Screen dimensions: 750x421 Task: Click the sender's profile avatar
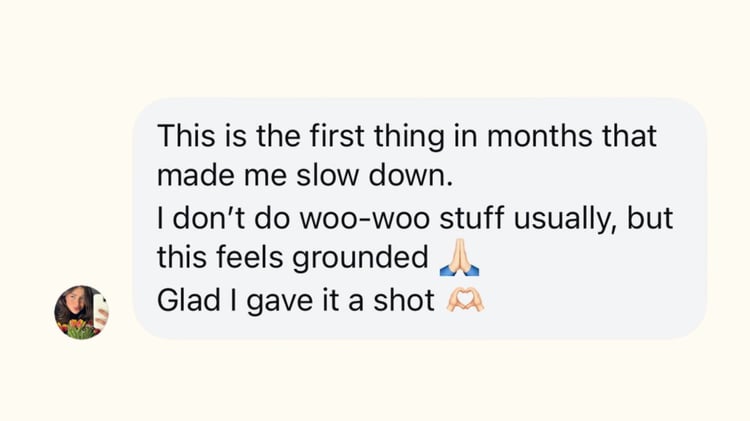[81, 312]
